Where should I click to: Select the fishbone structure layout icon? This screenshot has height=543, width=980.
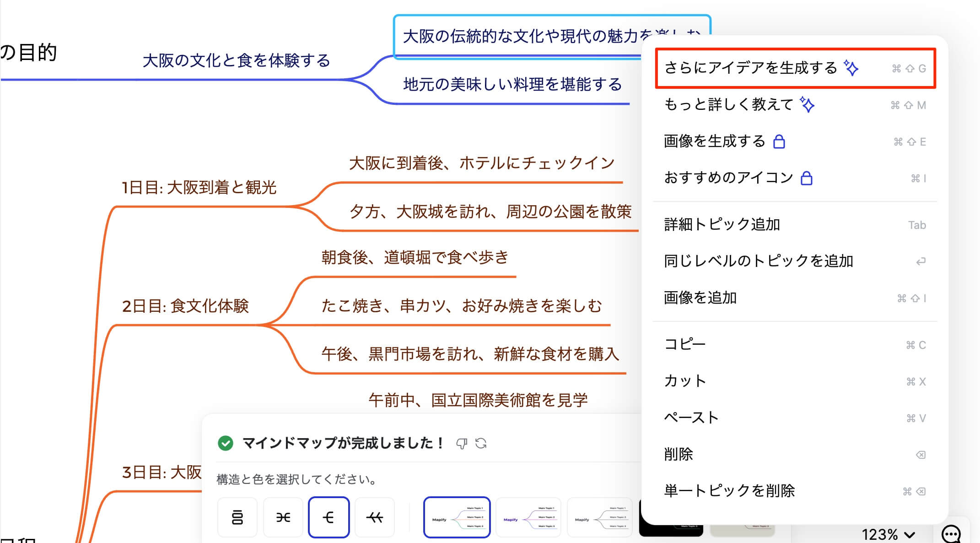pos(374,517)
